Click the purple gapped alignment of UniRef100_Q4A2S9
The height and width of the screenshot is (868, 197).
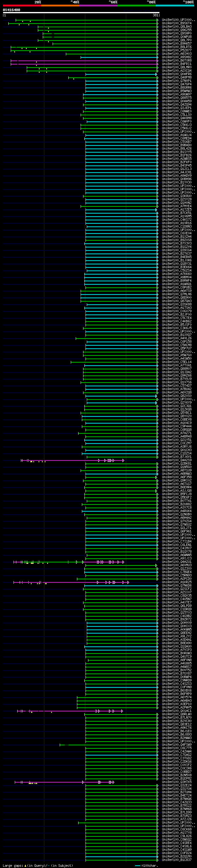[x=73, y=460]
